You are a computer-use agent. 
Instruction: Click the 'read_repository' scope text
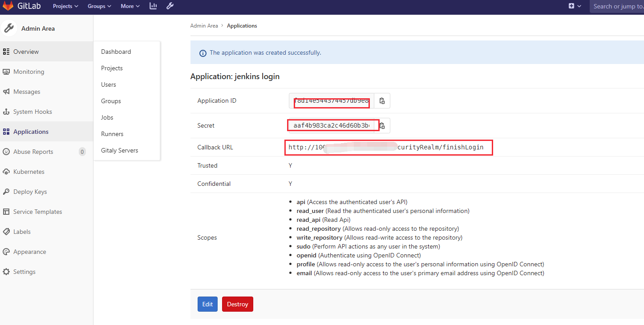[x=319, y=229]
